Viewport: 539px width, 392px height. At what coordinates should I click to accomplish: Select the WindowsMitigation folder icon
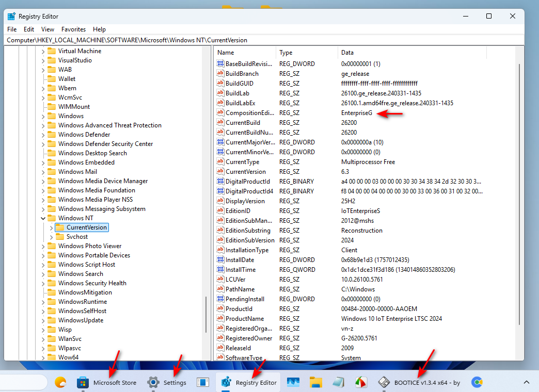click(x=52, y=292)
